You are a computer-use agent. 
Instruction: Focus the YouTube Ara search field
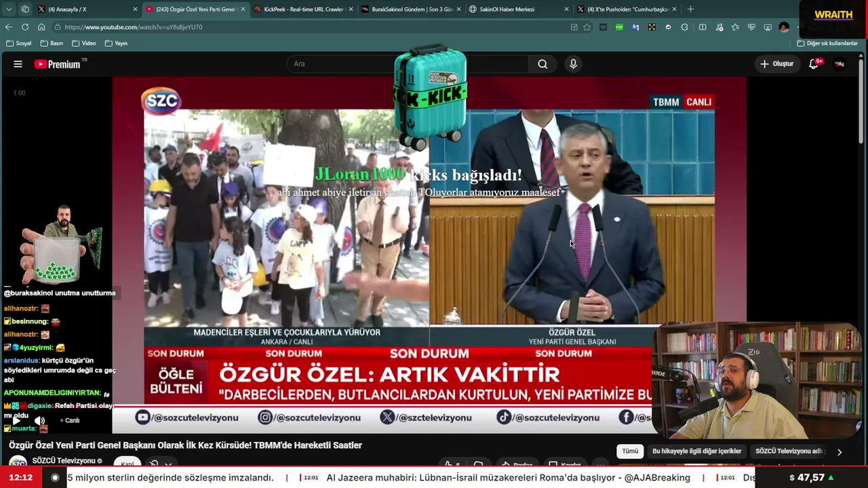(x=407, y=64)
